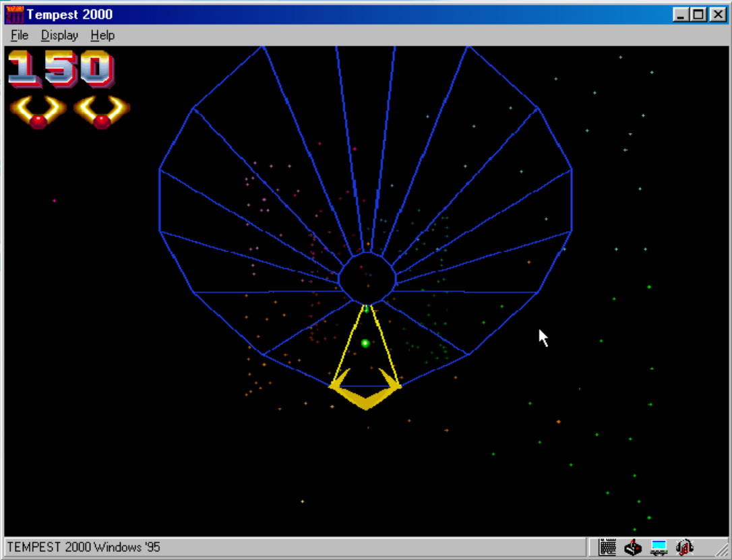Click the first remaining-life claw icon
The image size is (732, 560).
tap(38, 112)
